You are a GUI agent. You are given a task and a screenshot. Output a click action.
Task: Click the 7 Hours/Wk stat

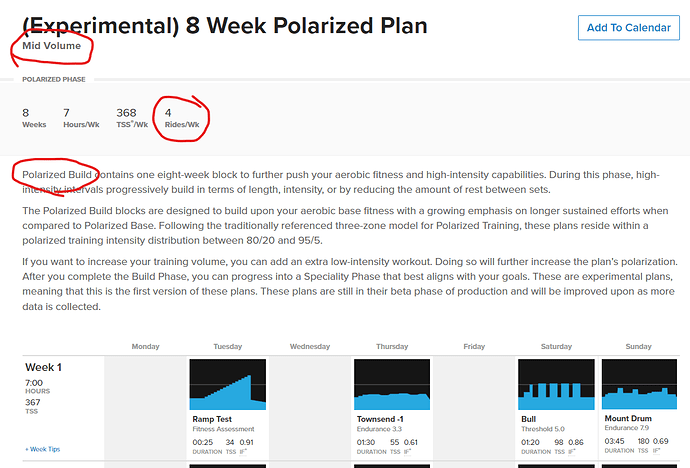[x=81, y=118]
